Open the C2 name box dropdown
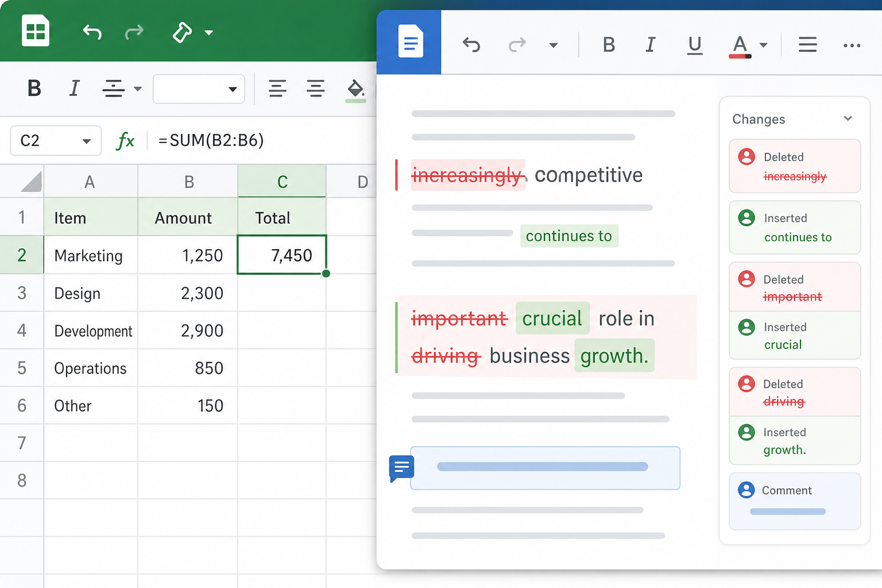 pyautogui.click(x=87, y=141)
